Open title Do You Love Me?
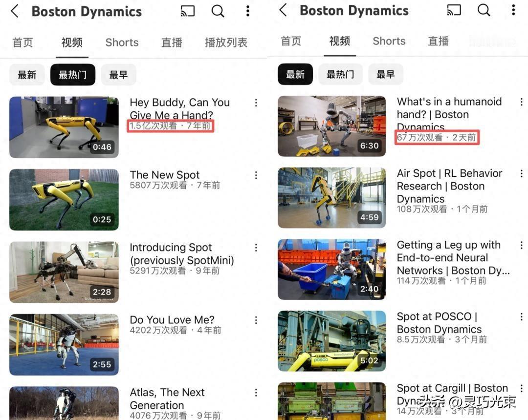Viewport: 528px width, 420px height. tap(172, 320)
